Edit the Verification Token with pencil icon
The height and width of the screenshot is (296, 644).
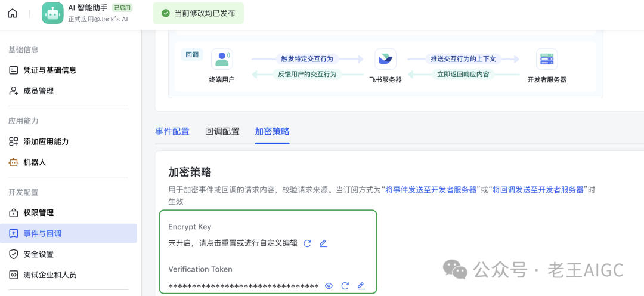361,286
